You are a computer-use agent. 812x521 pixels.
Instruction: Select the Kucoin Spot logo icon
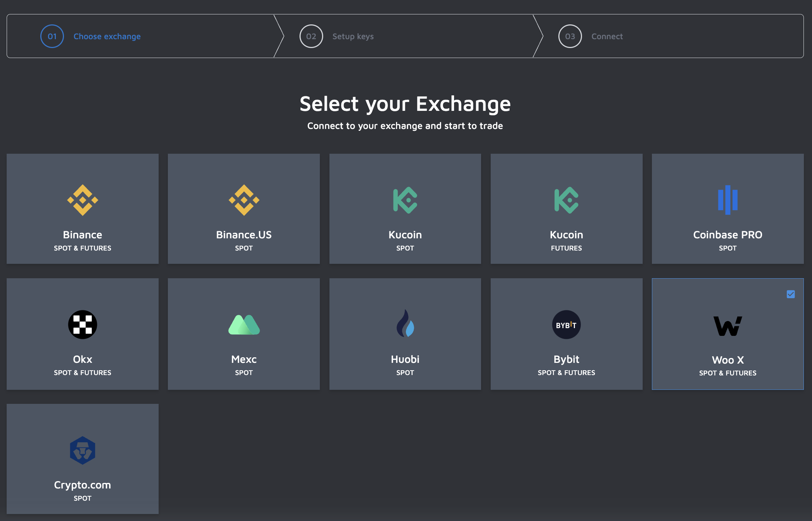click(x=405, y=200)
